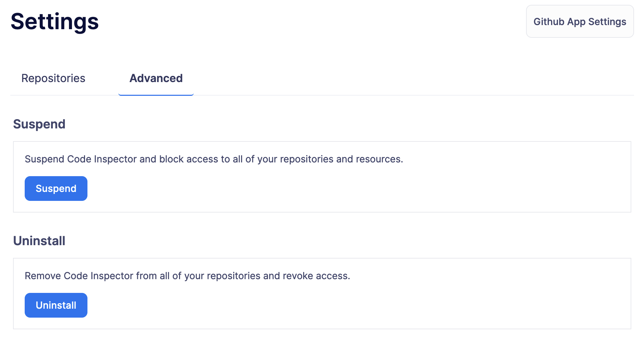Click the Suspend section heading
The height and width of the screenshot is (342, 644).
(x=39, y=124)
